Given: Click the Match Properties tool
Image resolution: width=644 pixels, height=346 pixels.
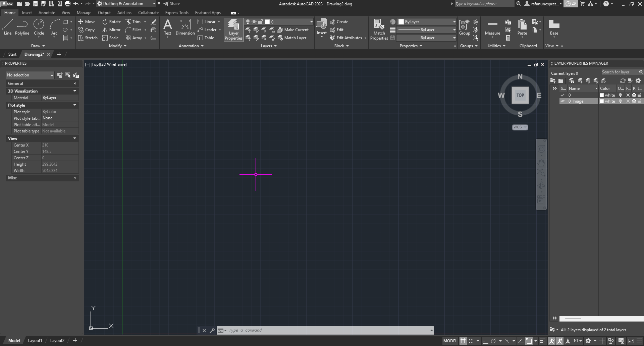Looking at the screenshot, I should tap(379, 30).
